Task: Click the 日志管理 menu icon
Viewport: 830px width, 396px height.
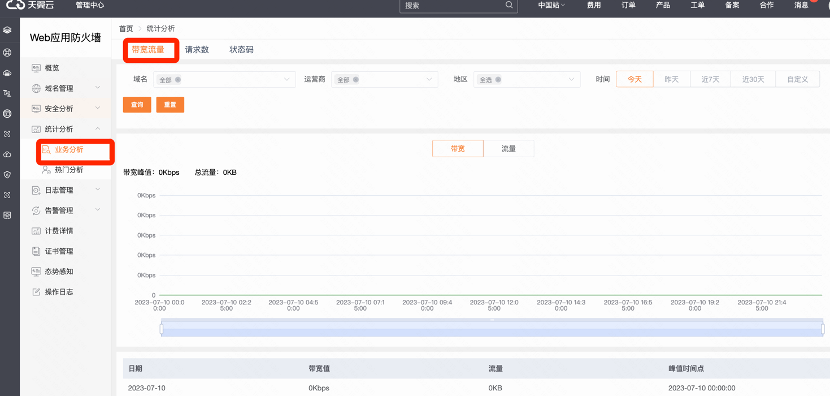Action: pos(36,190)
